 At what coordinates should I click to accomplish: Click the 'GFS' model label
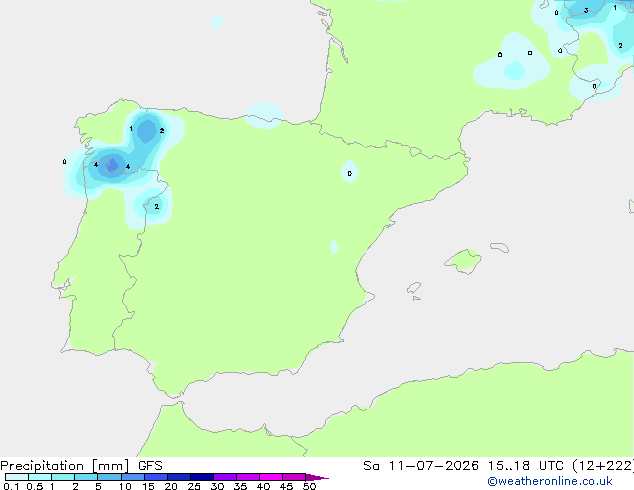click(150, 466)
